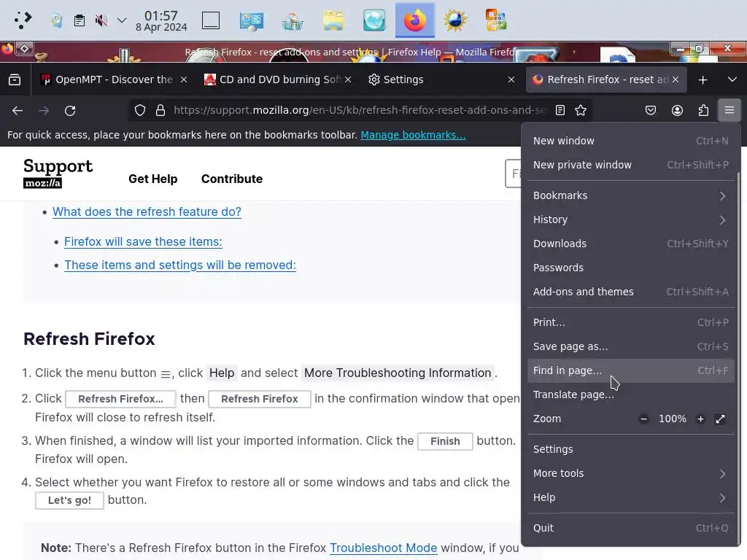Close the Refresh Firefox tab
Screen dimensions: 747x560
(x=676, y=79)
